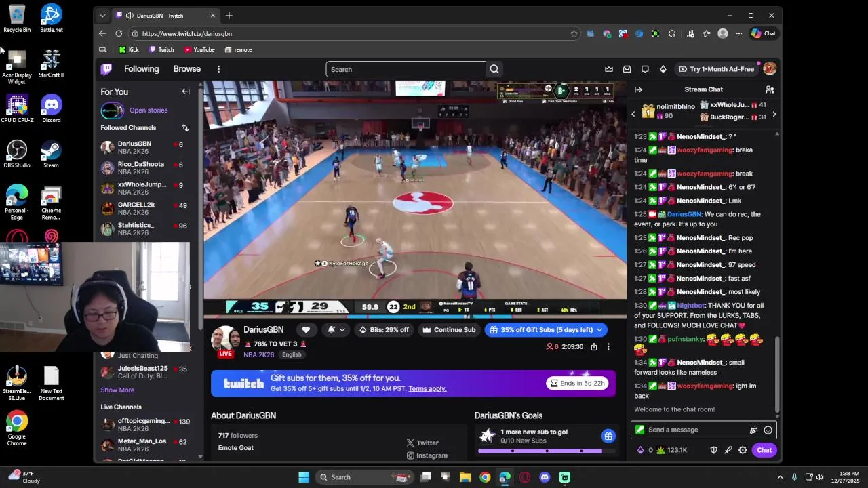Viewport: 868px width, 488px height.
Task: Click the Twitch search input field
Action: (x=406, y=69)
